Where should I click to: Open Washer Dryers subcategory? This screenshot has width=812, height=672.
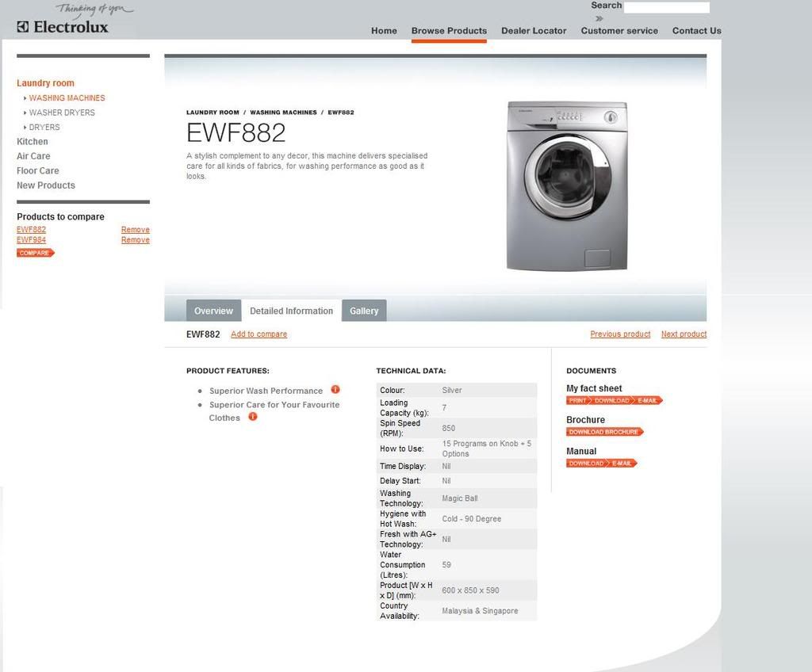point(62,113)
